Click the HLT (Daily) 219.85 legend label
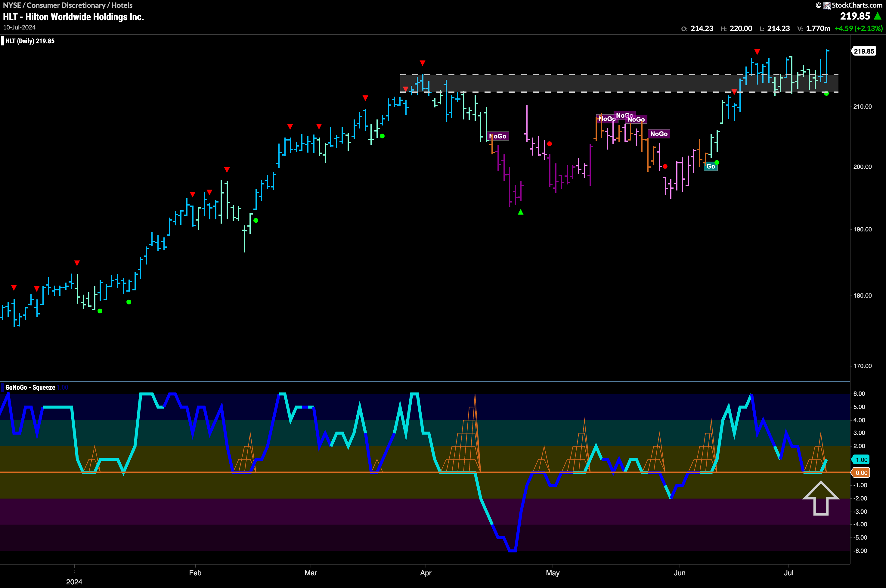Image resolution: width=886 pixels, height=588 pixels. (30, 41)
